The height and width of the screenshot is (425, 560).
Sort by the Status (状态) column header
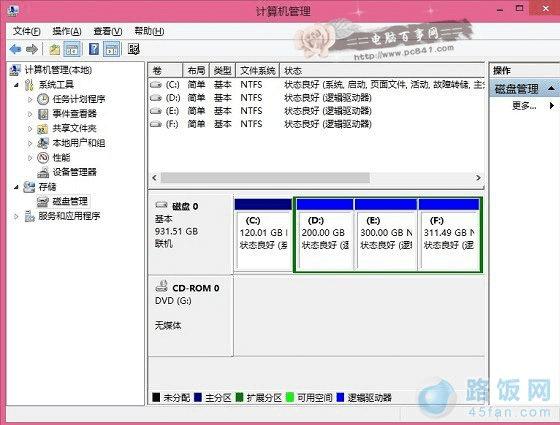coord(382,71)
